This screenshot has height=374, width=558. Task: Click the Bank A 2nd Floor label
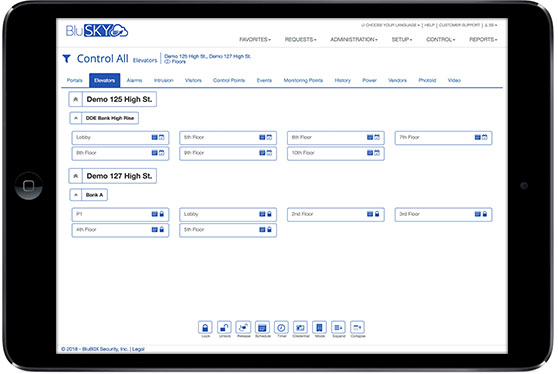[302, 214]
